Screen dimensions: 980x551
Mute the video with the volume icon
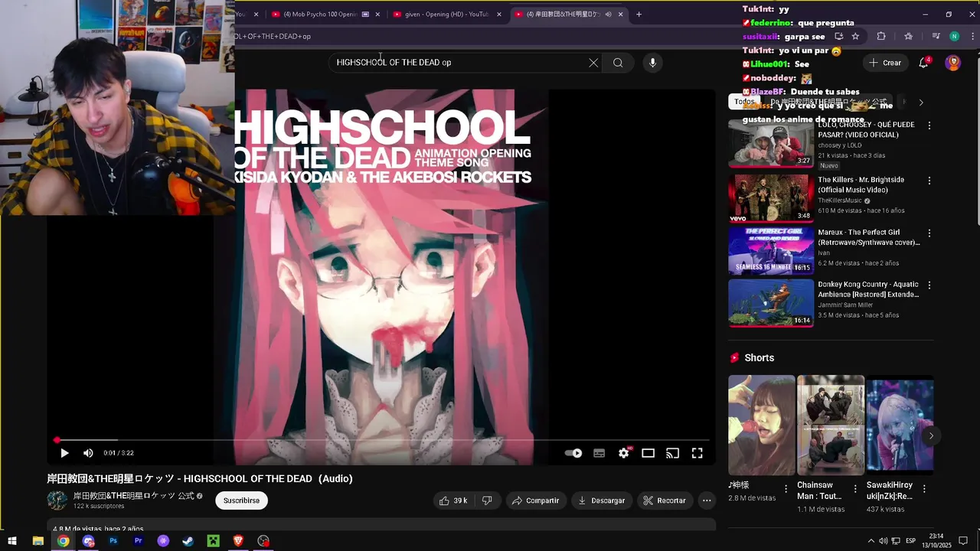click(88, 453)
